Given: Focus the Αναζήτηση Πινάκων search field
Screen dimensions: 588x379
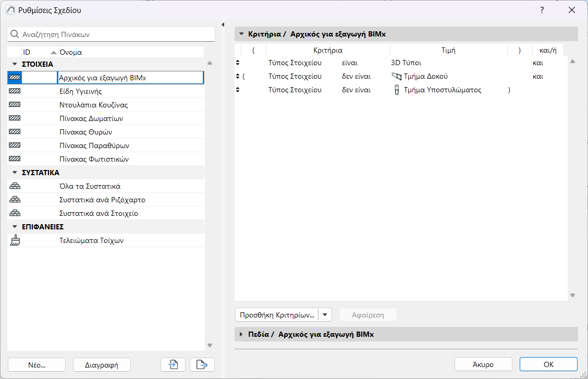Looking at the screenshot, I should tap(111, 34).
